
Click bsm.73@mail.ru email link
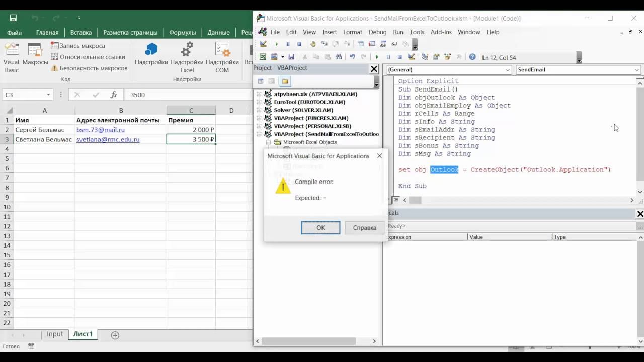coord(101,130)
